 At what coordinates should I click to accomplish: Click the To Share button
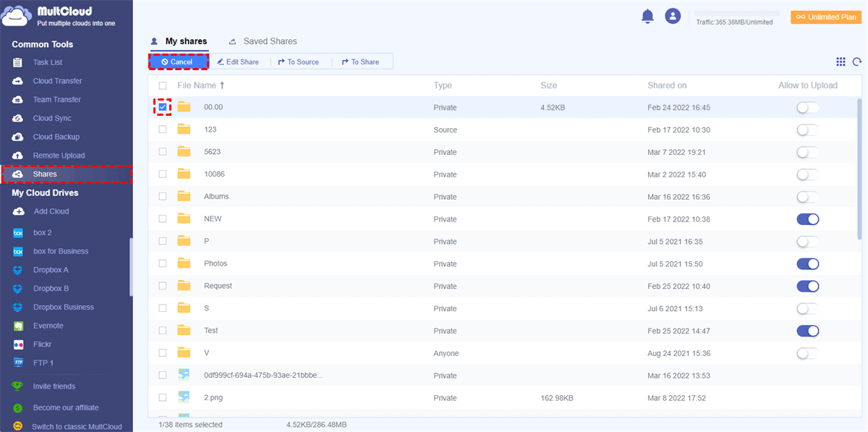(359, 62)
